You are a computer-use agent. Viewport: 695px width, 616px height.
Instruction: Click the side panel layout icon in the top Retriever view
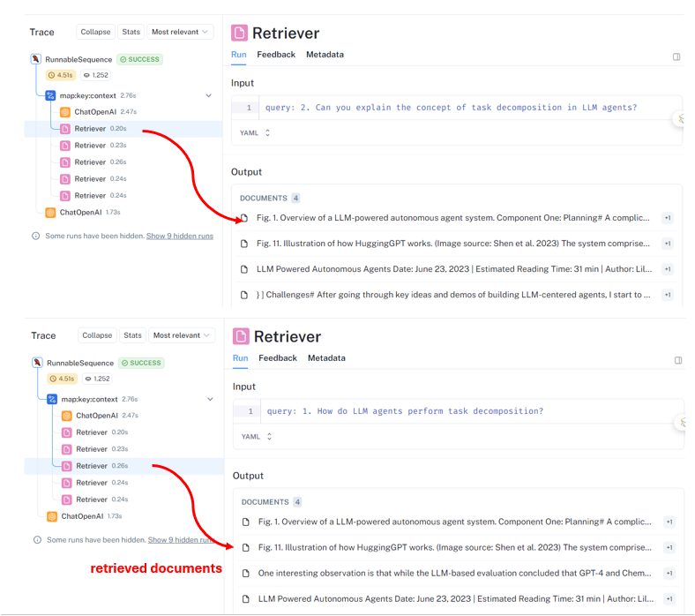pyautogui.click(x=676, y=56)
